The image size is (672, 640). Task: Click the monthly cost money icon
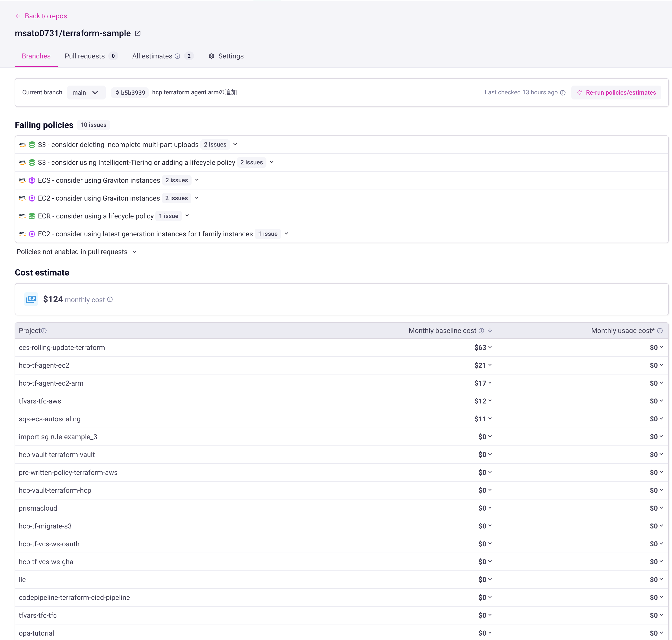[x=31, y=299]
